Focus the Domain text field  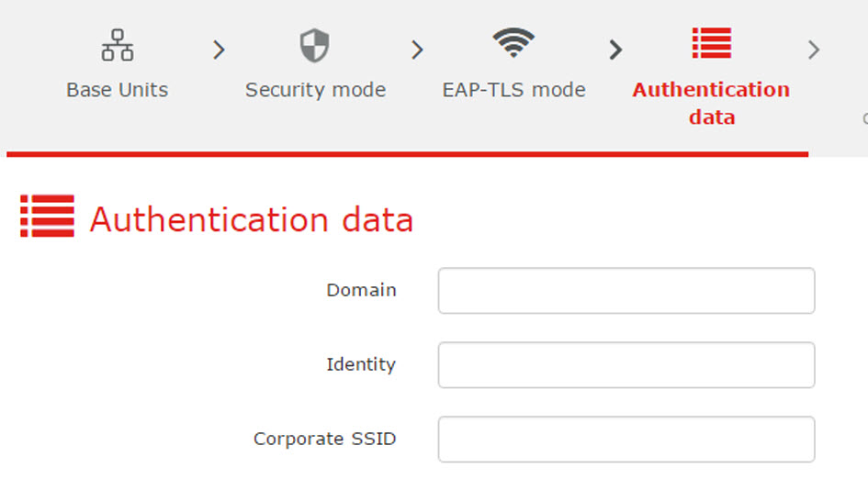click(626, 291)
